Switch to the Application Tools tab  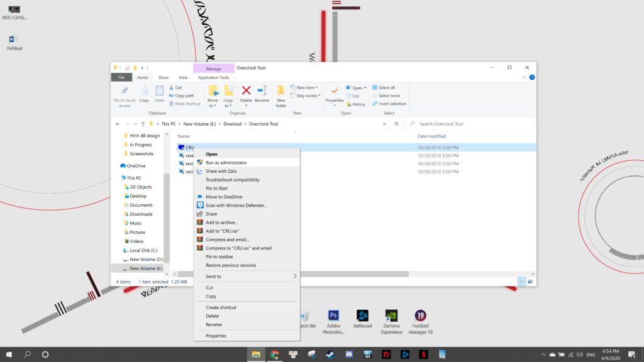(214, 77)
